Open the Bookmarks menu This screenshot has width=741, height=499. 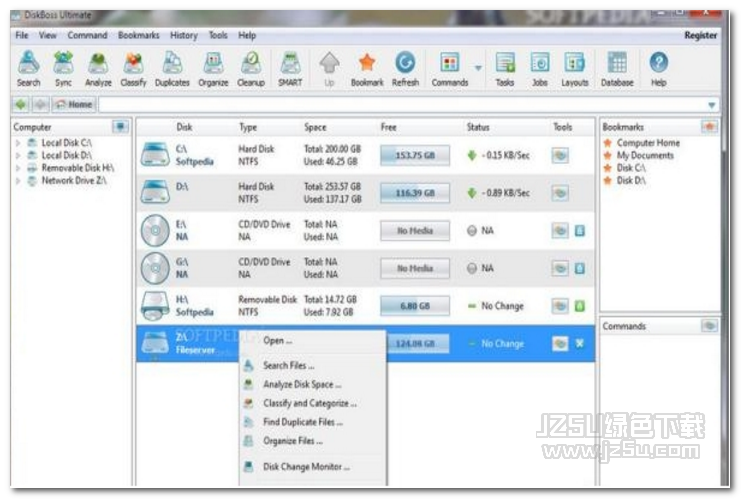[138, 35]
